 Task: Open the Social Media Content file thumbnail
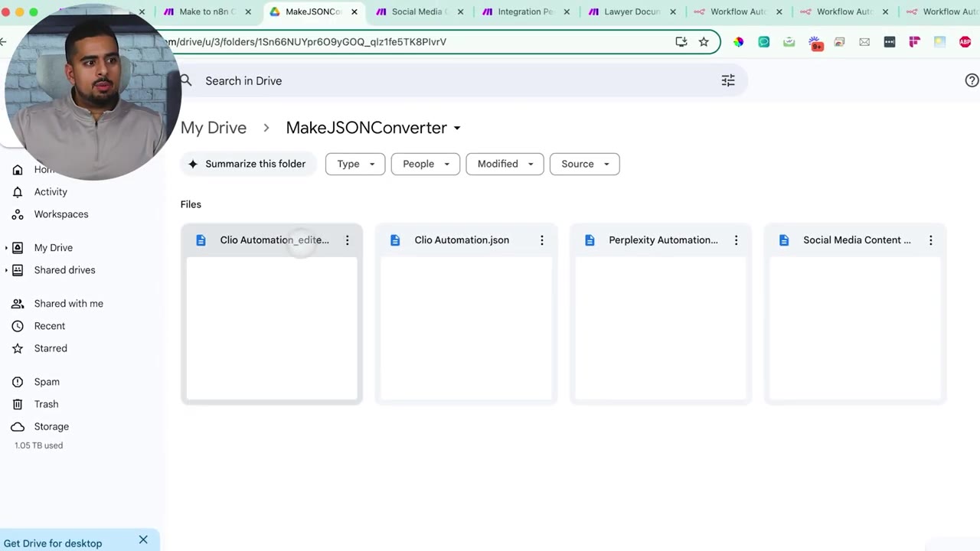[855, 329]
